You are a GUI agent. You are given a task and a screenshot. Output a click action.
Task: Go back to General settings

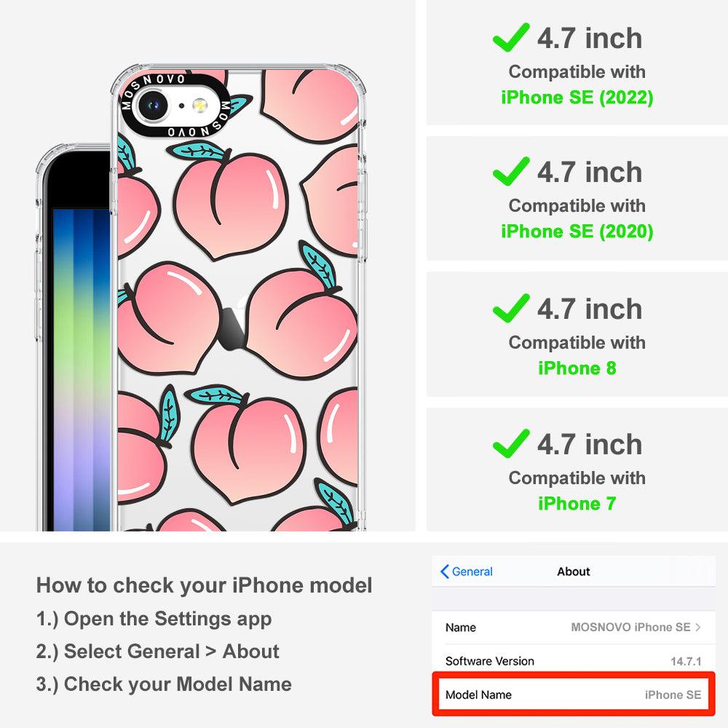pyautogui.click(x=467, y=571)
